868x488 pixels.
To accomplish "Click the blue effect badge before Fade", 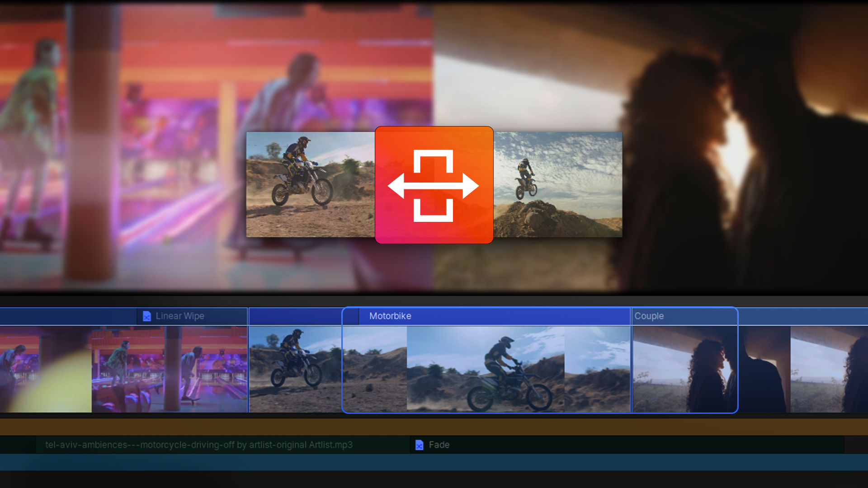I will (x=420, y=445).
